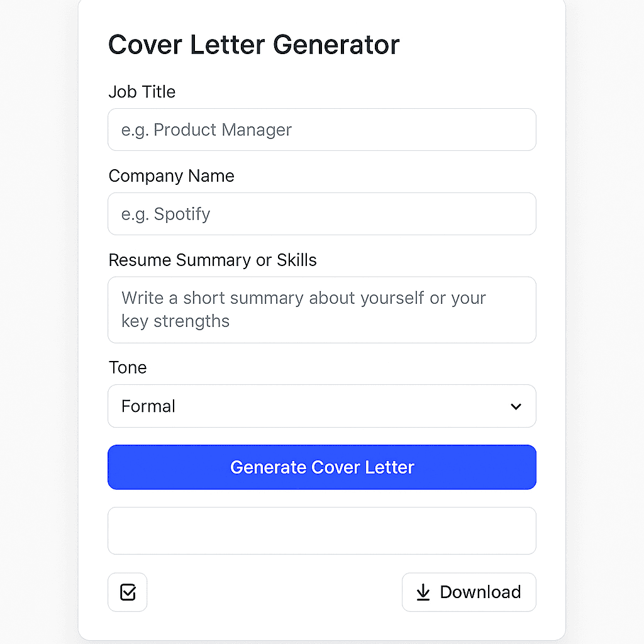644x644 pixels.
Task: Click the Company Name text box
Action: (x=322, y=214)
